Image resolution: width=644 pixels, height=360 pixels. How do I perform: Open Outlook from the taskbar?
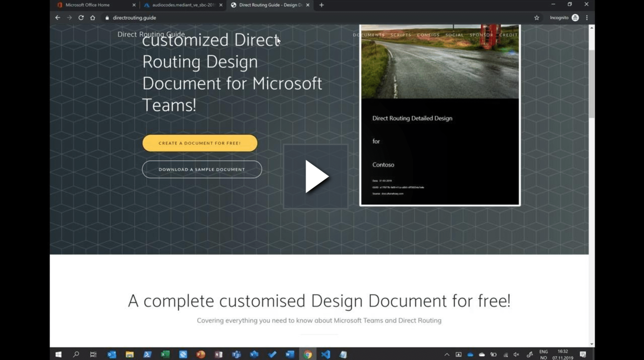tap(112, 354)
